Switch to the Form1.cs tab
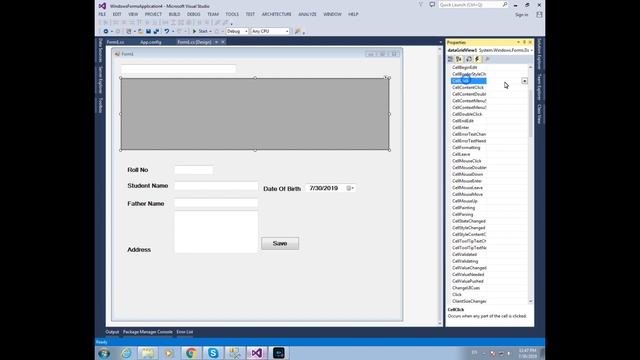The image size is (640, 360). tap(116, 42)
